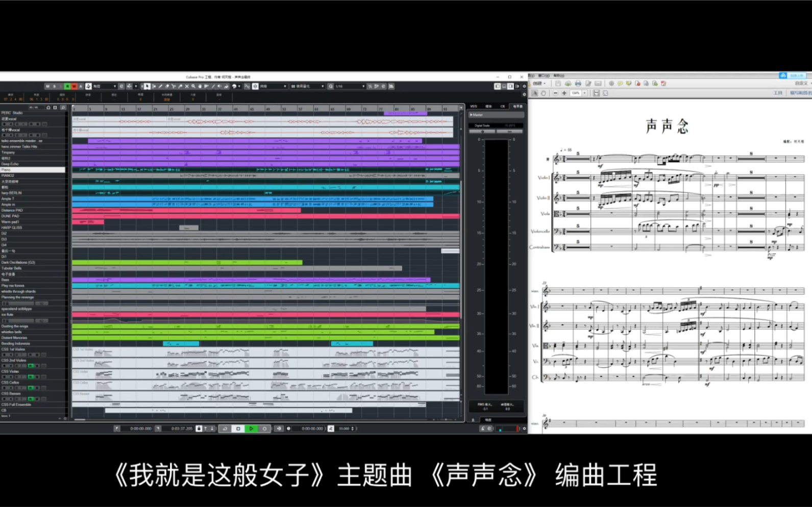
Task: Select the hand pan tool in PDF viewer
Action: pos(544,93)
